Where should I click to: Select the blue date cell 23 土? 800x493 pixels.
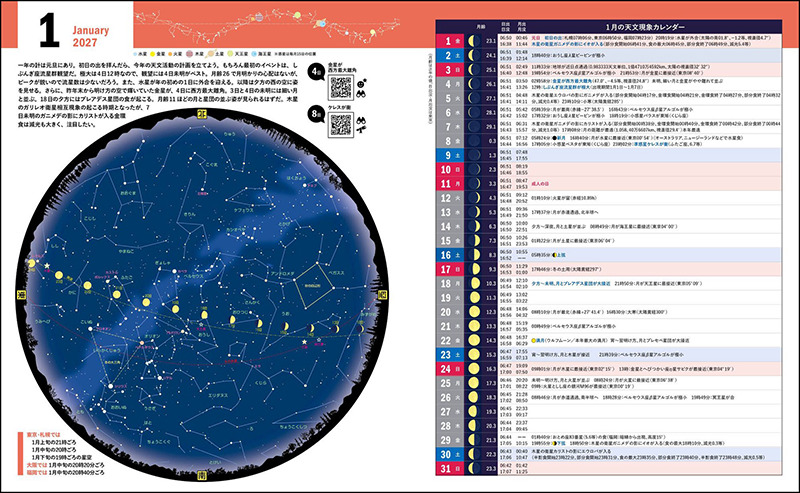tap(450, 355)
